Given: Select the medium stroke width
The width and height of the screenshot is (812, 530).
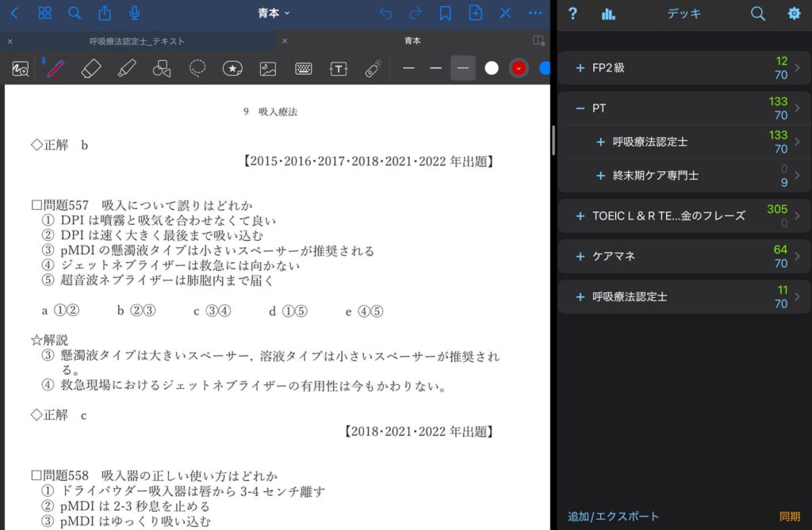Looking at the screenshot, I should click(435, 69).
